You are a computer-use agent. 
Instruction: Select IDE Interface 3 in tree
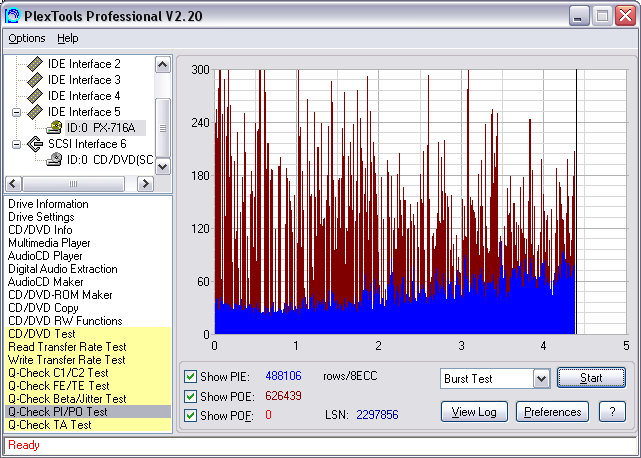pos(84,80)
